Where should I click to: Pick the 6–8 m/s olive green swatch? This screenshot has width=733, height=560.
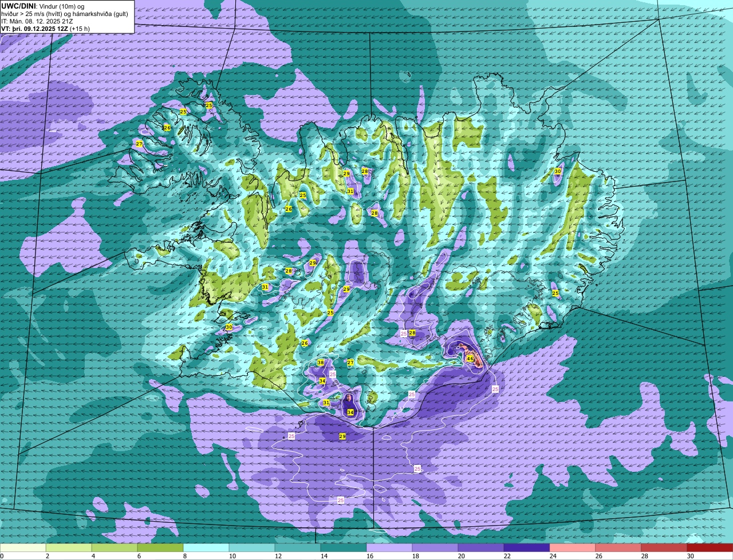[160, 548]
